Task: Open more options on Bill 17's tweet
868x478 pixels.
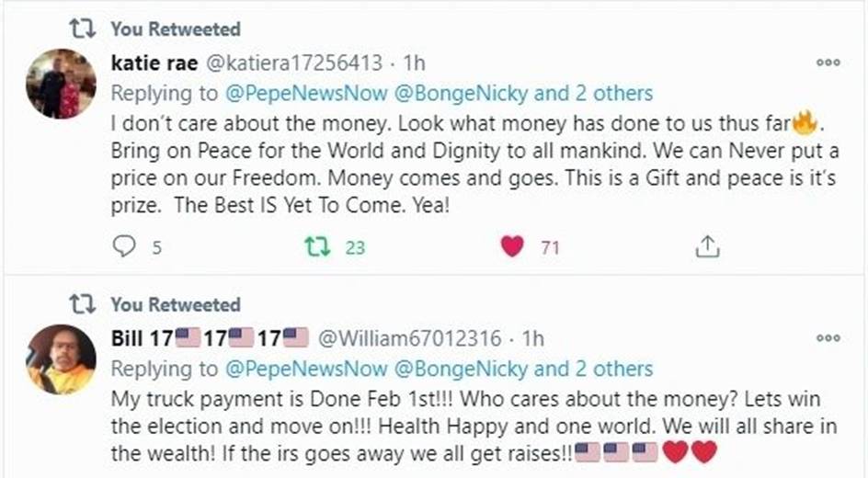Action: [x=828, y=338]
